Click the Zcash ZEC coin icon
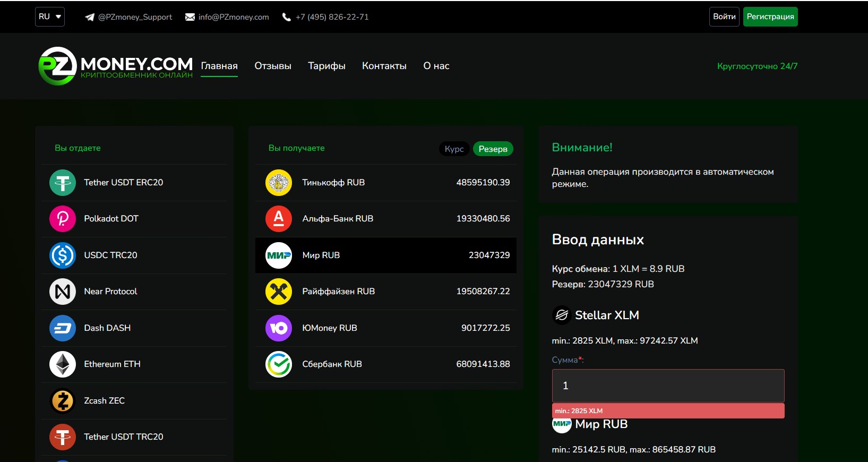Image resolution: width=868 pixels, height=462 pixels. 63,401
